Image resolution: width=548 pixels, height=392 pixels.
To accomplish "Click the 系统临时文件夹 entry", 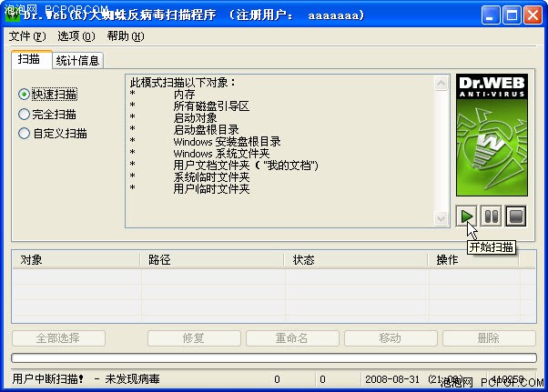I will pos(211,177).
